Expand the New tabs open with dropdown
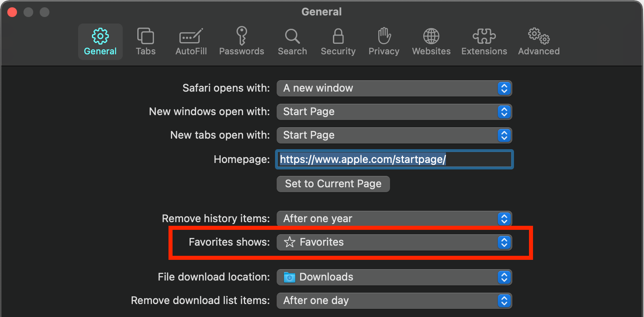The image size is (644, 317). (x=394, y=135)
